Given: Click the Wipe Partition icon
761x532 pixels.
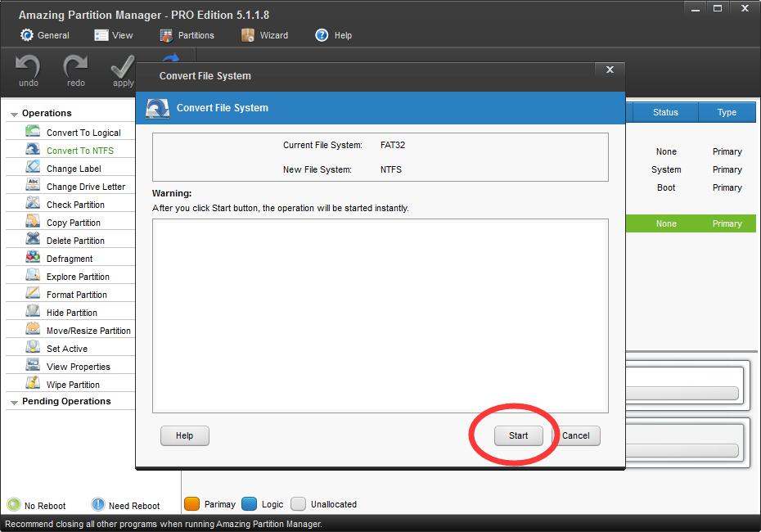Looking at the screenshot, I should 33,383.
